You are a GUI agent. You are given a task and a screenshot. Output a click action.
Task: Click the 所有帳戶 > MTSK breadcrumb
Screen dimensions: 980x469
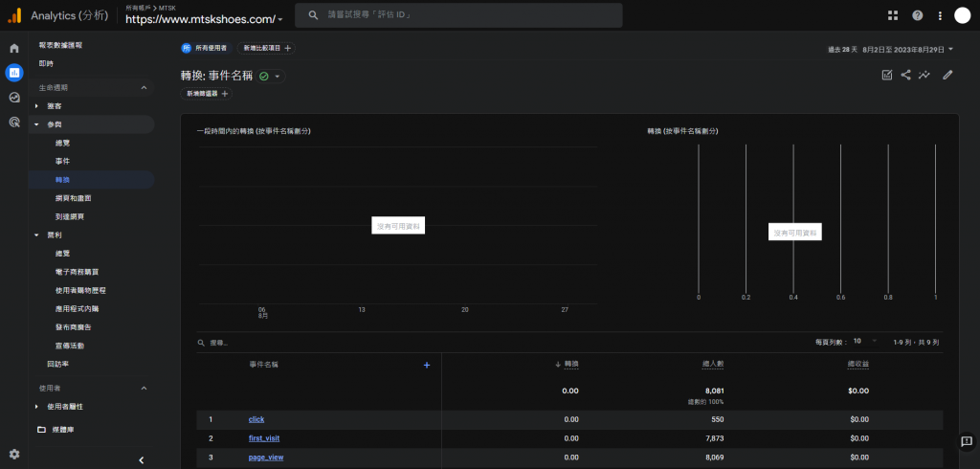(x=150, y=8)
